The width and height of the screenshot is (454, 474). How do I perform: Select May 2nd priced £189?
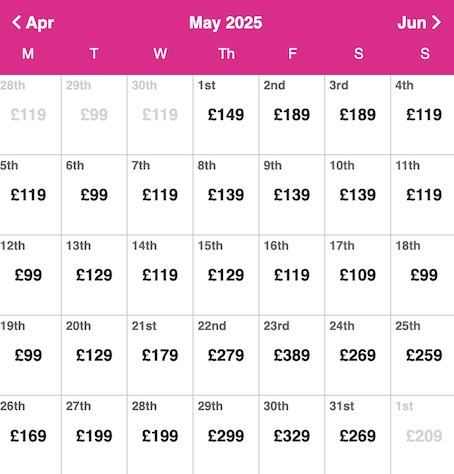coord(292,115)
